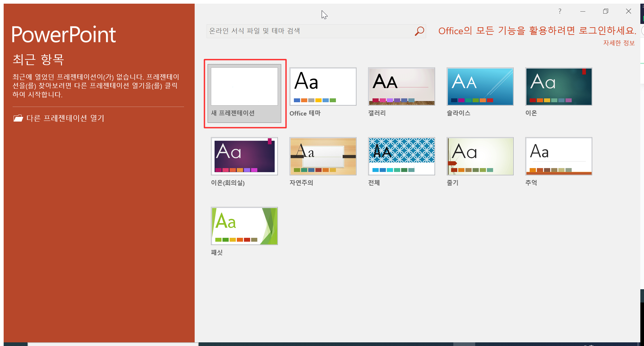Viewport: 644px width, 346px height.
Task: Click the 추억 label text
Action: [531, 183]
